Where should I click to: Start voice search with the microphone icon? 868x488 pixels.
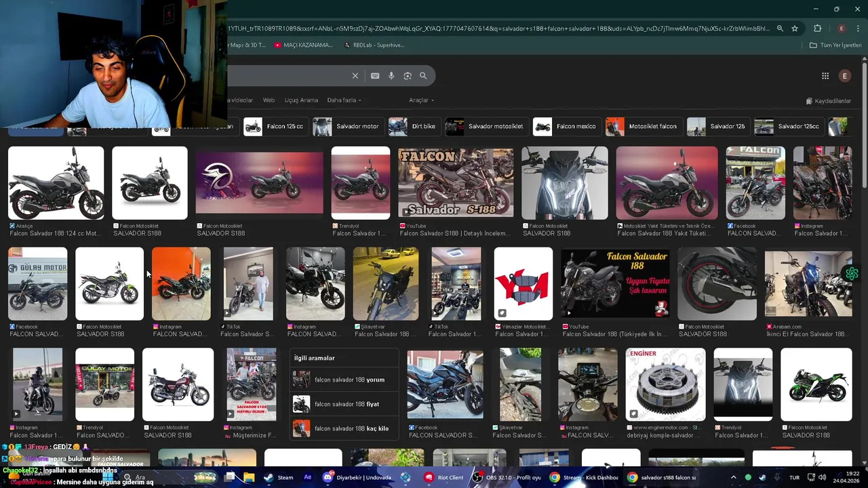coord(391,76)
